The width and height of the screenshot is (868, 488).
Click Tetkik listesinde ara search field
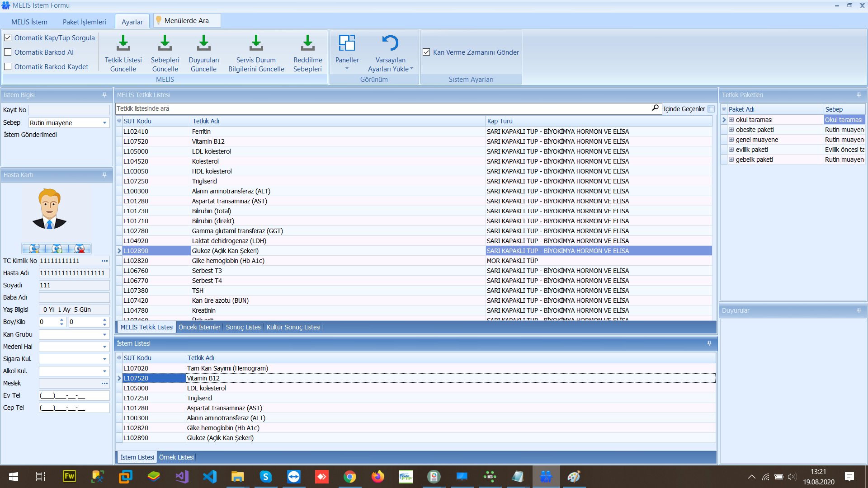coord(382,108)
